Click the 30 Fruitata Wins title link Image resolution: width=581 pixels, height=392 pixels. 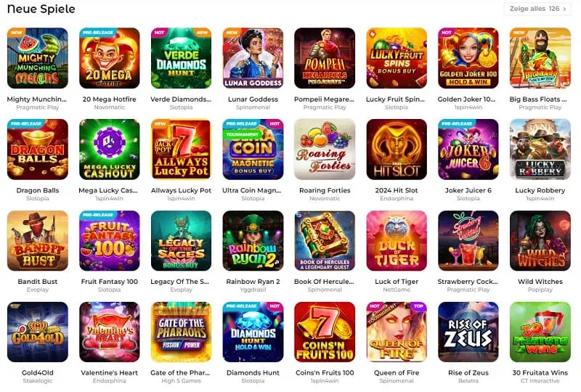540,372
